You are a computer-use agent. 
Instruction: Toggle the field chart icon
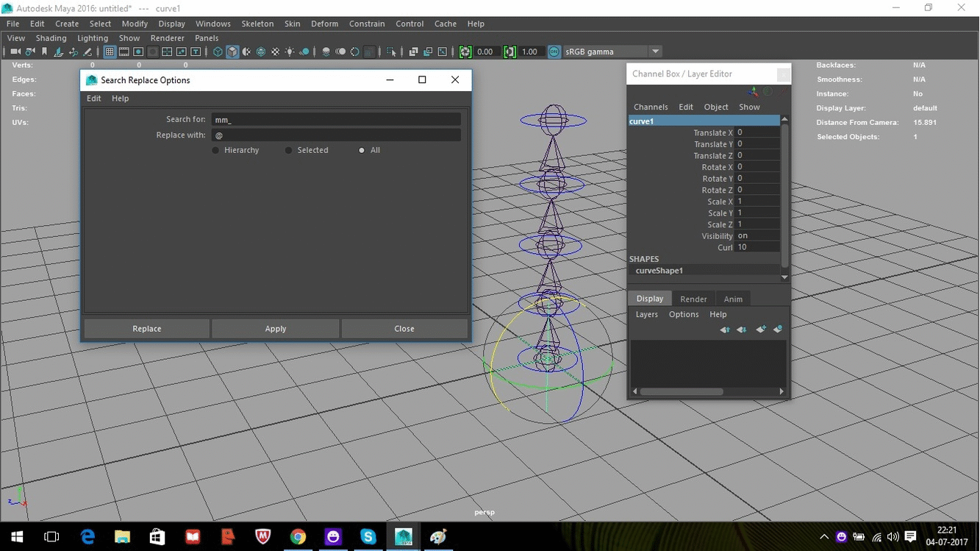[x=167, y=51]
